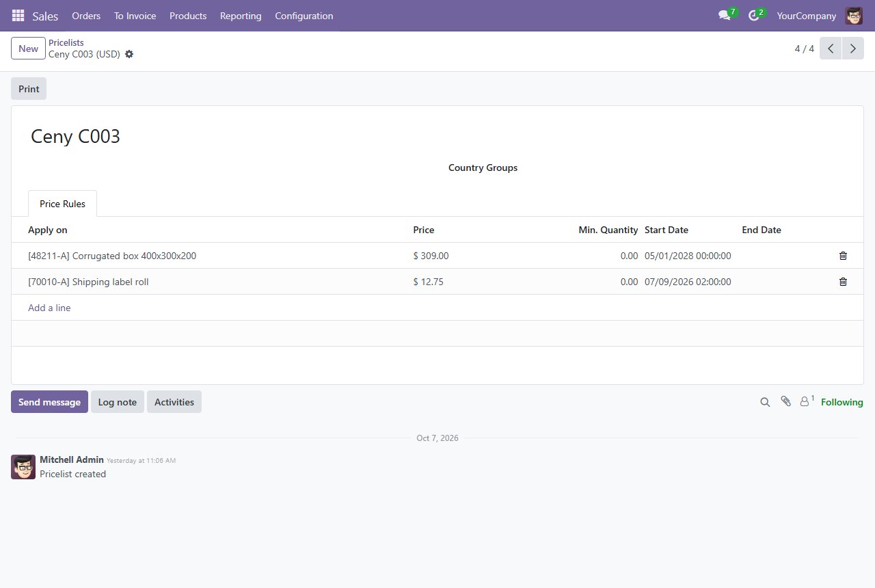The image size is (875, 588).
Task: Search chatter messages magnifier icon
Action: point(765,402)
